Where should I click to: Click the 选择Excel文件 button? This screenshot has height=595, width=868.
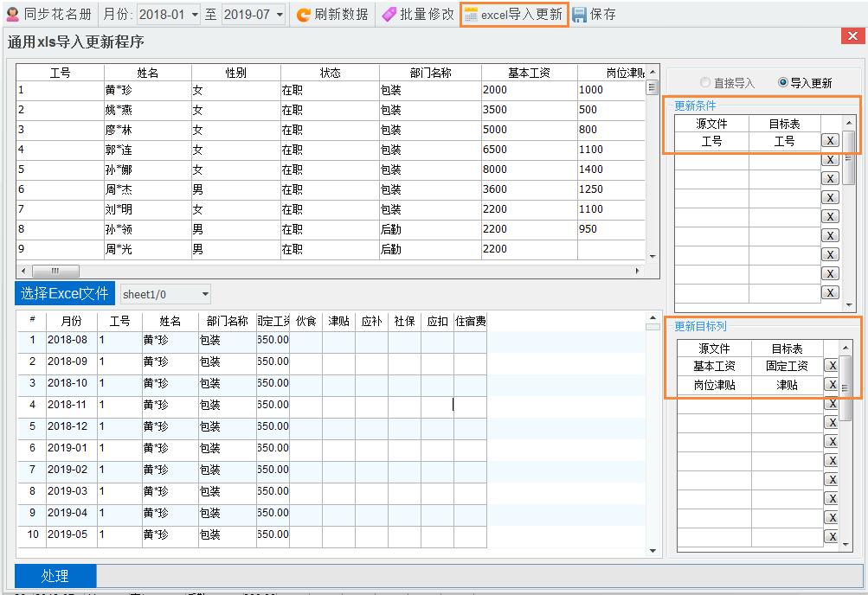65,294
